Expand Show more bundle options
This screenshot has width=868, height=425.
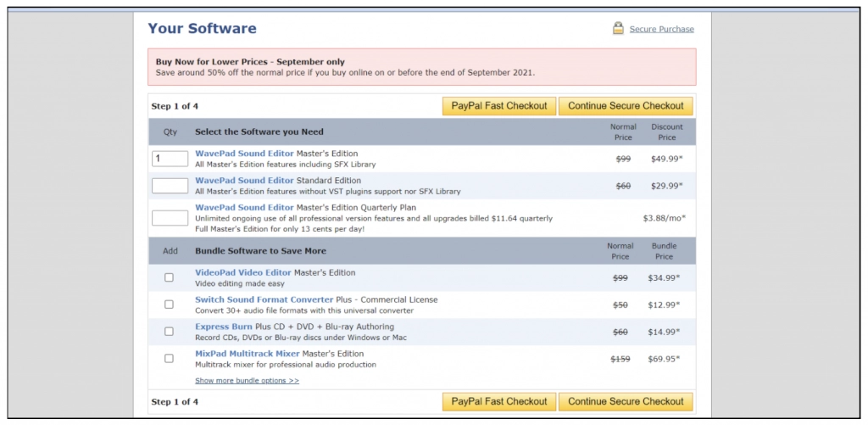click(x=247, y=381)
